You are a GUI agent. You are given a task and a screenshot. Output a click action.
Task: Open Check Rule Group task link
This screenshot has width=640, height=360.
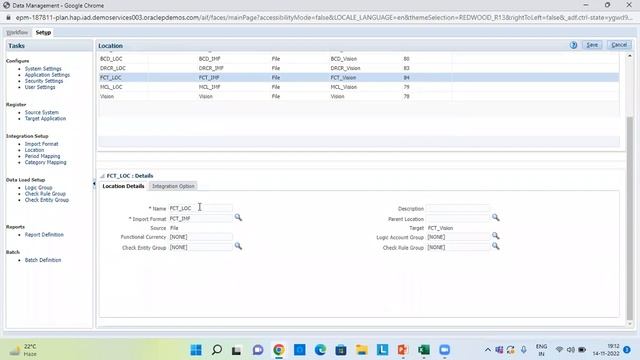pos(45,193)
